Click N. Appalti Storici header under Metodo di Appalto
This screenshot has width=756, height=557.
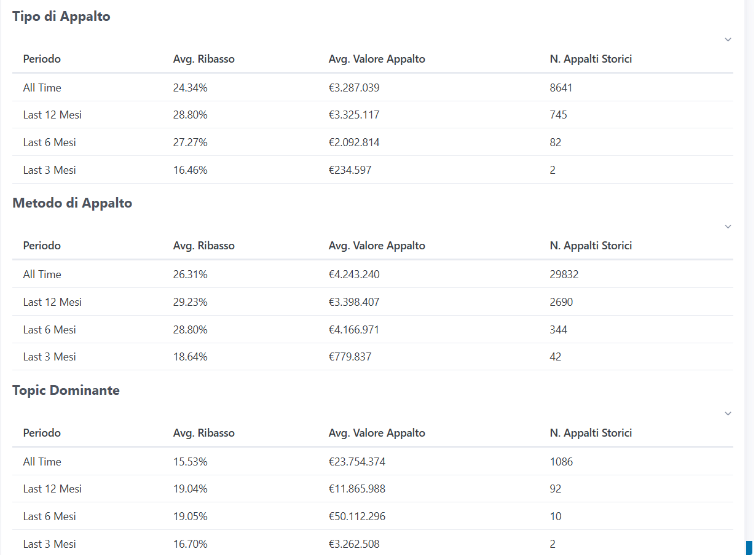click(x=591, y=246)
